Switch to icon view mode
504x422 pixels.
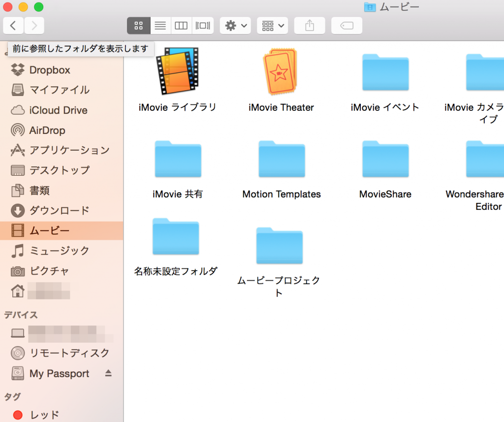[x=138, y=26]
